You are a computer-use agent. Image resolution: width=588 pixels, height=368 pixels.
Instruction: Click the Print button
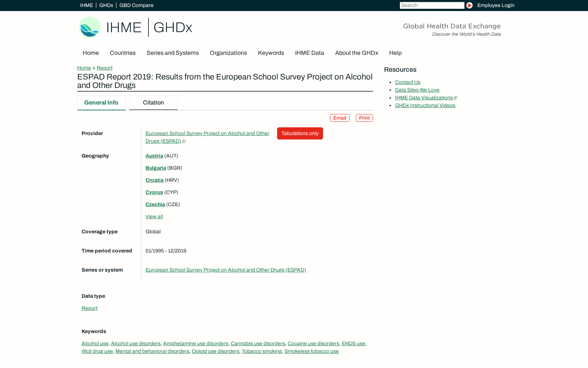(x=364, y=118)
